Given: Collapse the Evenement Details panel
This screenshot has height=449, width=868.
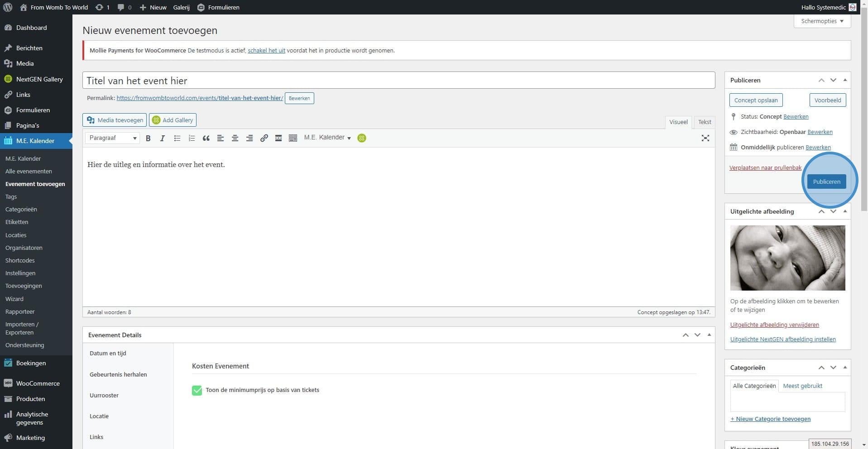Looking at the screenshot, I should 709,335.
